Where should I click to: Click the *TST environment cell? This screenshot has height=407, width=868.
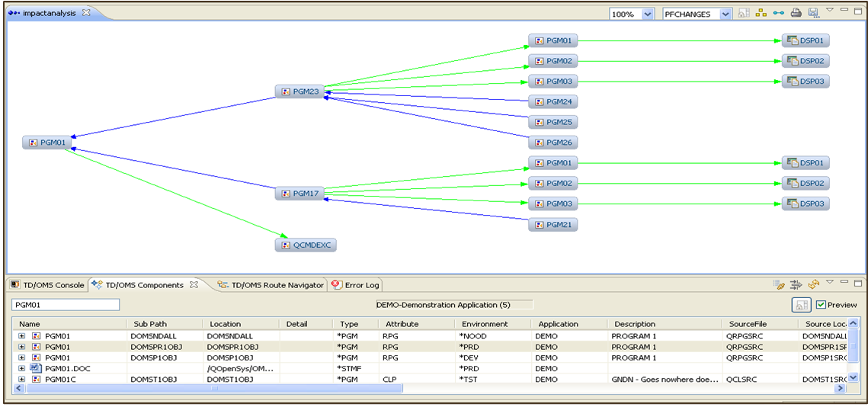468,380
